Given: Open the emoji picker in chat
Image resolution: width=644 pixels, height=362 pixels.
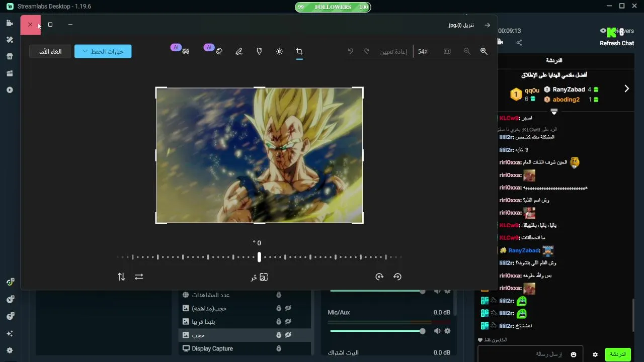Looking at the screenshot, I should coord(573,354).
